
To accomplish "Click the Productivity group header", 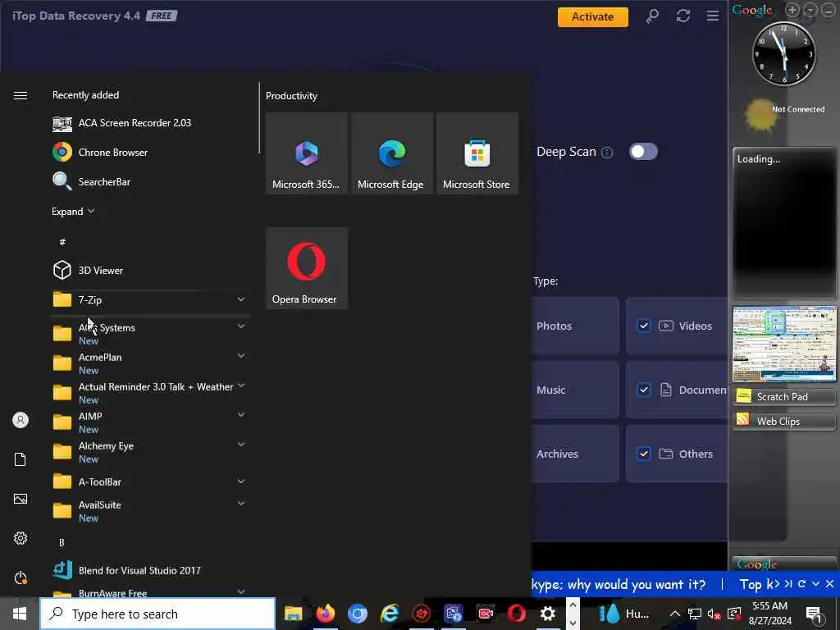I will pyautogui.click(x=291, y=96).
